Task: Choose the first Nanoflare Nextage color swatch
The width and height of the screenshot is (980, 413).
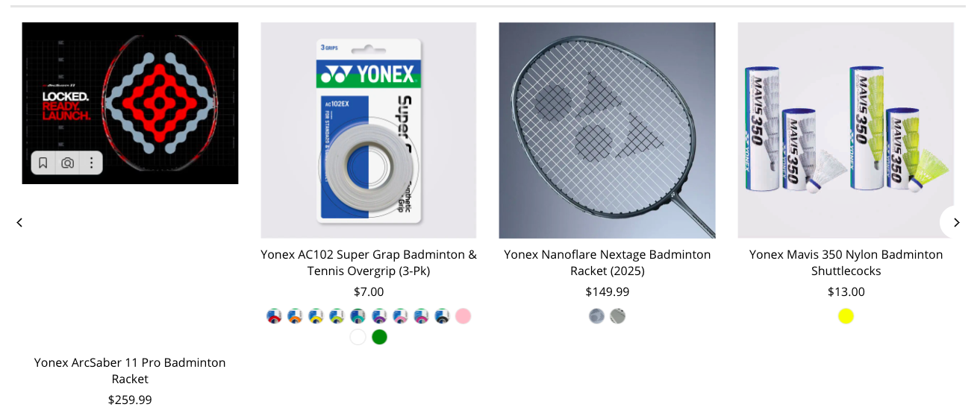Action: [596, 316]
